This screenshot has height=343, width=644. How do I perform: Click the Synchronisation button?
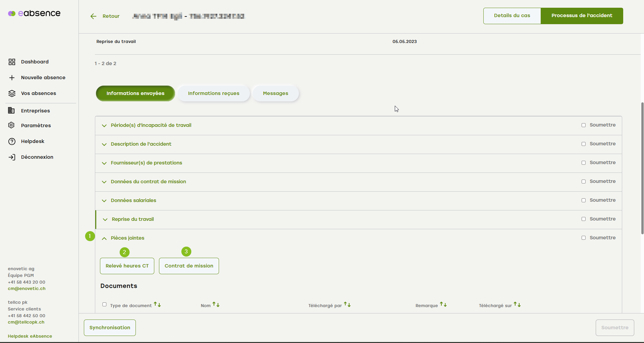tap(110, 328)
